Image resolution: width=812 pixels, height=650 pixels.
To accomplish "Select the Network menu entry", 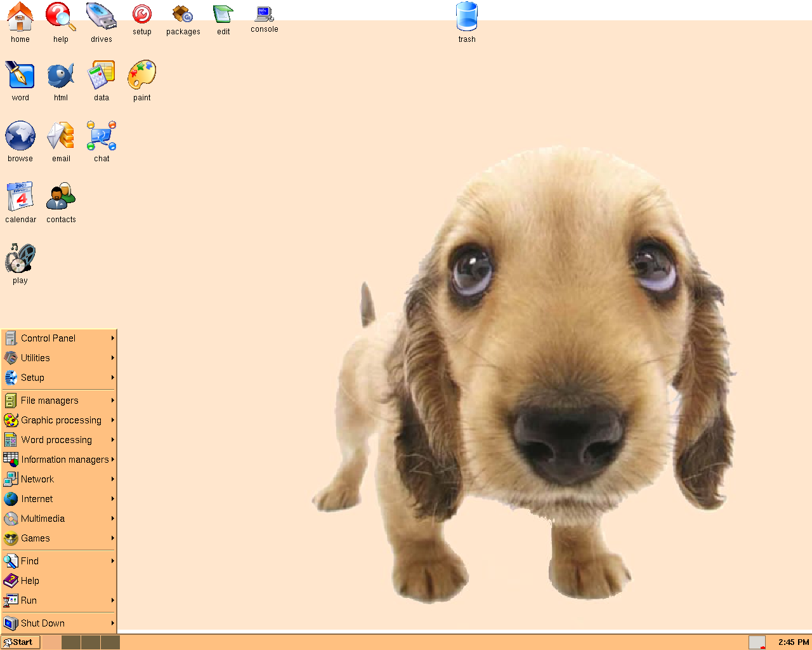I will [59, 479].
